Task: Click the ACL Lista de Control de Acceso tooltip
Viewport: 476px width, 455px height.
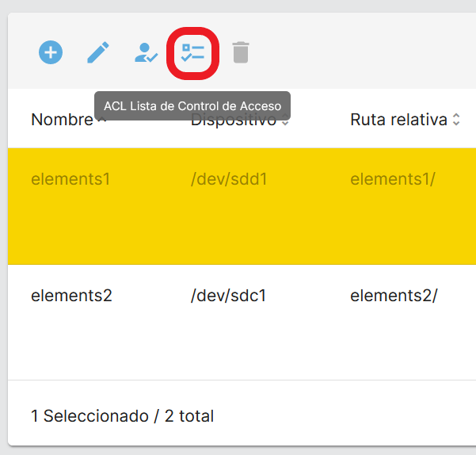Action: pyautogui.click(x=192, y=106)
